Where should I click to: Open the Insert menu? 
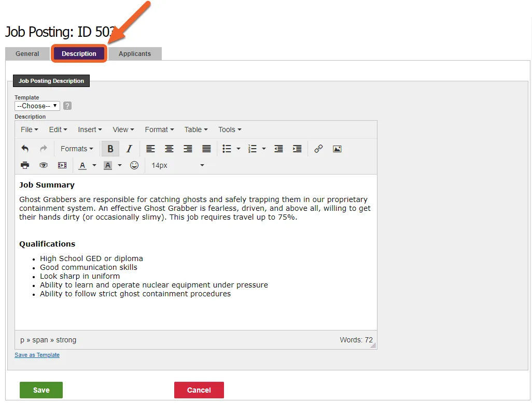[90, 129]
